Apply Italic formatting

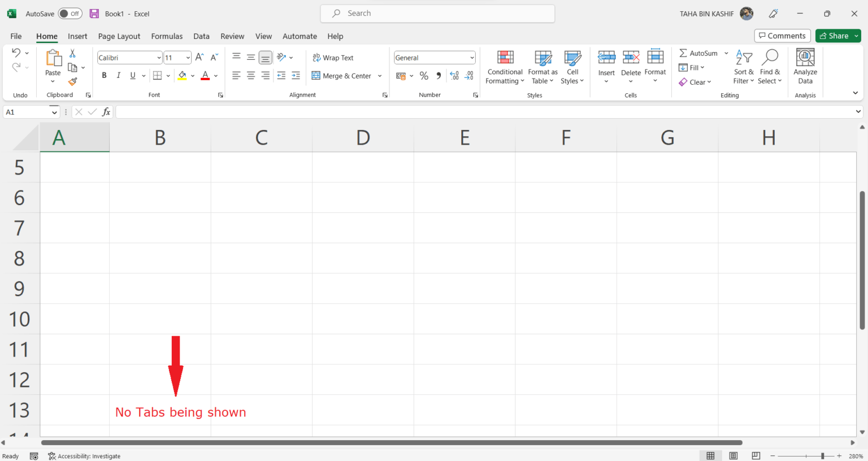coord(118,75)
